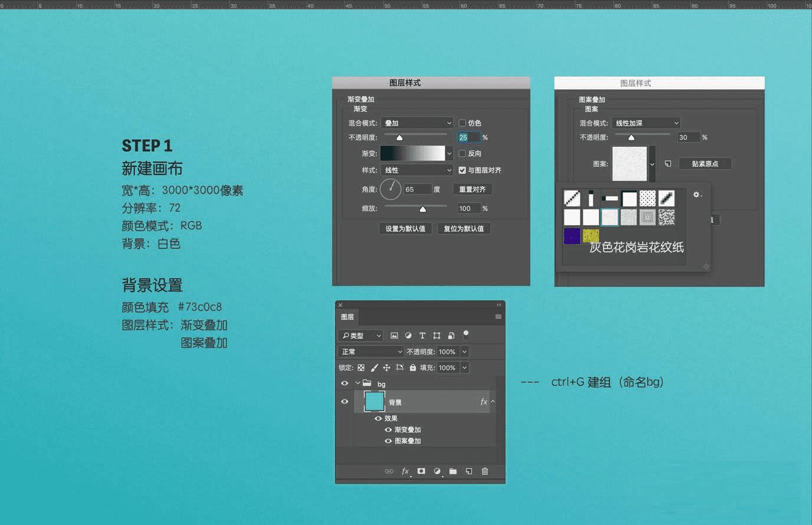Viewport: 812px width, 525px height.
Task: Create a new layer
Action: pos(469,471)
